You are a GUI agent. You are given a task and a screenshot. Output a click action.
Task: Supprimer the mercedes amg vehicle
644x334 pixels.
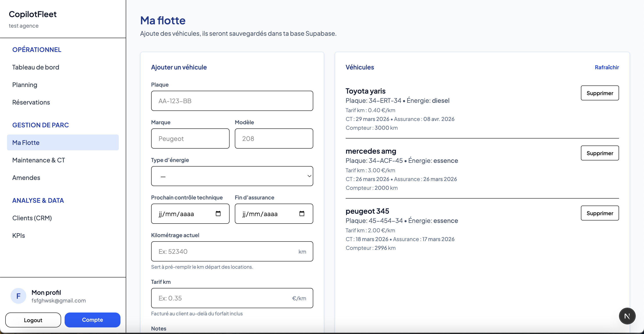[600, 153]
